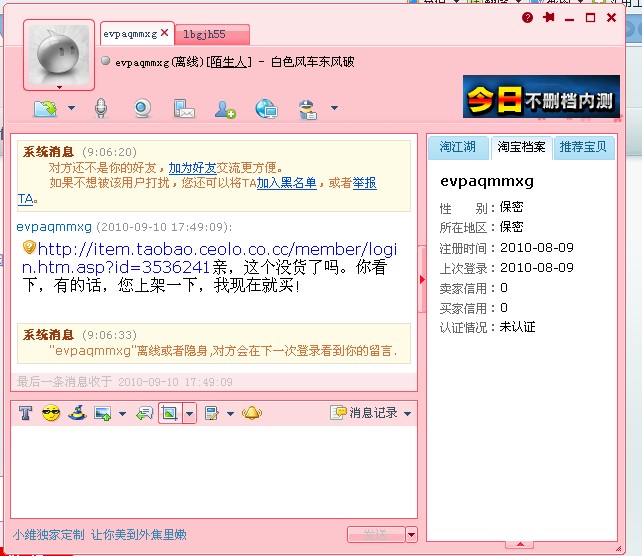The width and height of the screenshot is (642, 556).
Task: Add contact as friend icon
Action: click(x=225, y=109)
